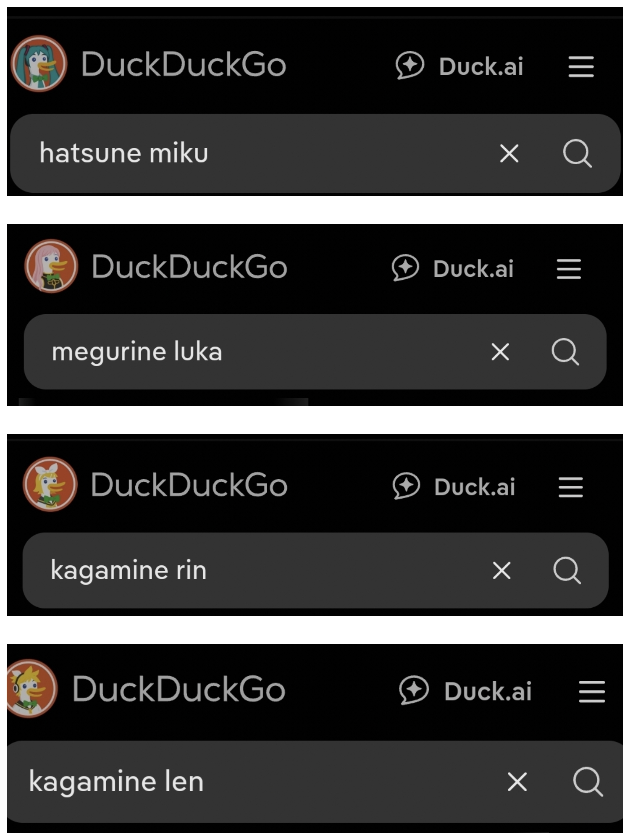The width and height of the screenshot is (630, 840).
Task: Open Duck.ai above the 'hatsune miku' search
Action: (459, 66)
